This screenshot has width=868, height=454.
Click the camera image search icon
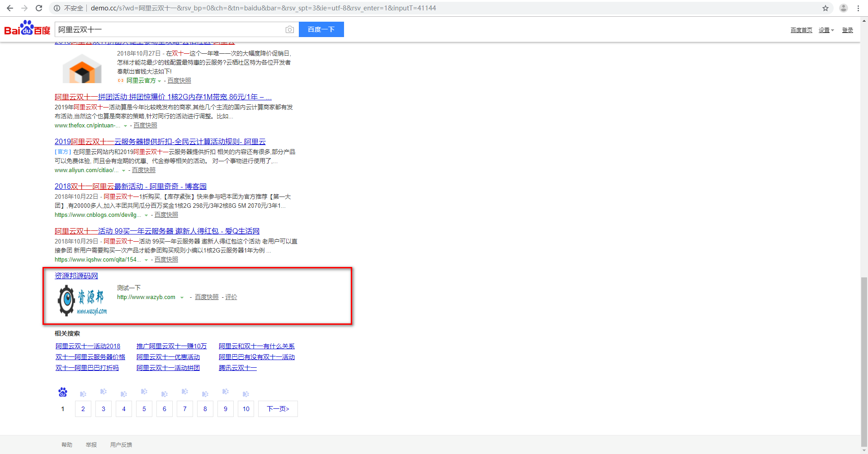290,30
